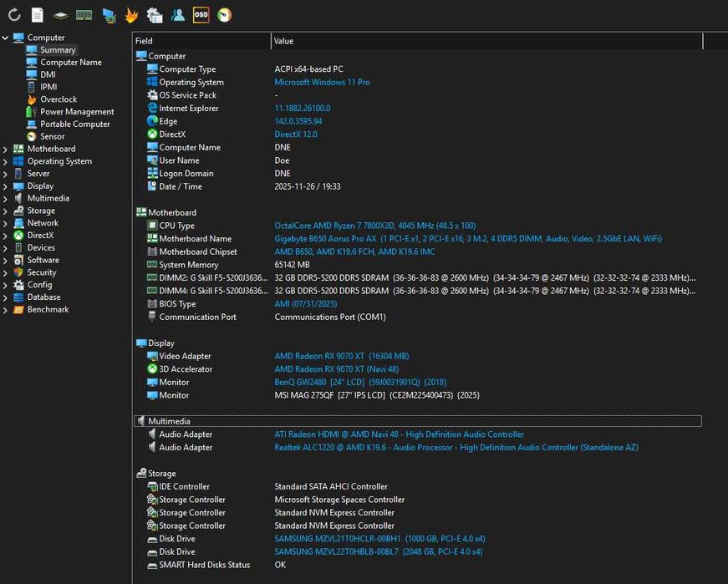Open Power Management tree item
The height and width of the screenshot is (584, 728).
pyautogui.click(x=77, y=112)
